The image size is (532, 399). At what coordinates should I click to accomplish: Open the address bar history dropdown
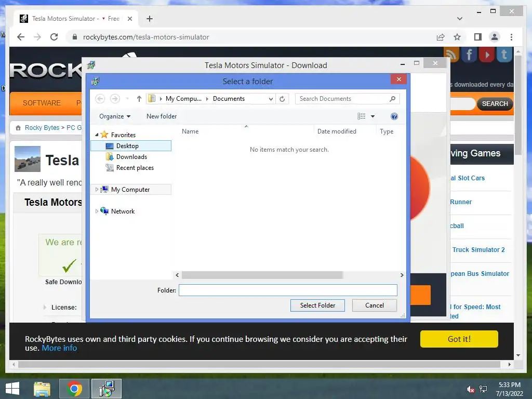[271, 99]
